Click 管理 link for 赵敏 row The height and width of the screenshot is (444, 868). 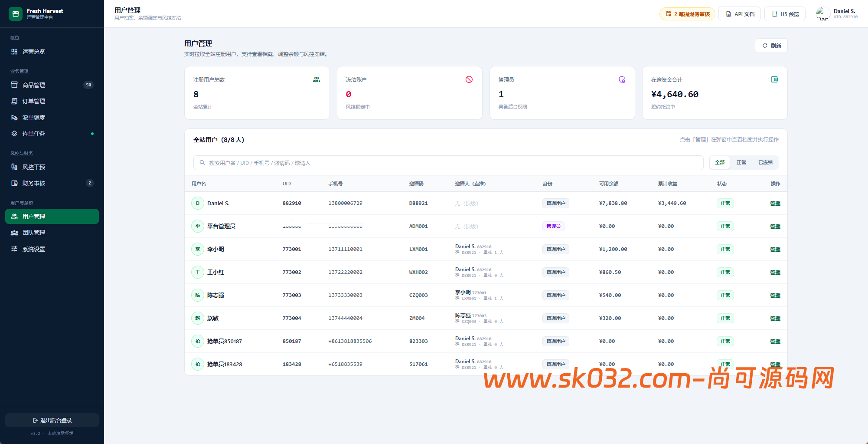[775, 318]
